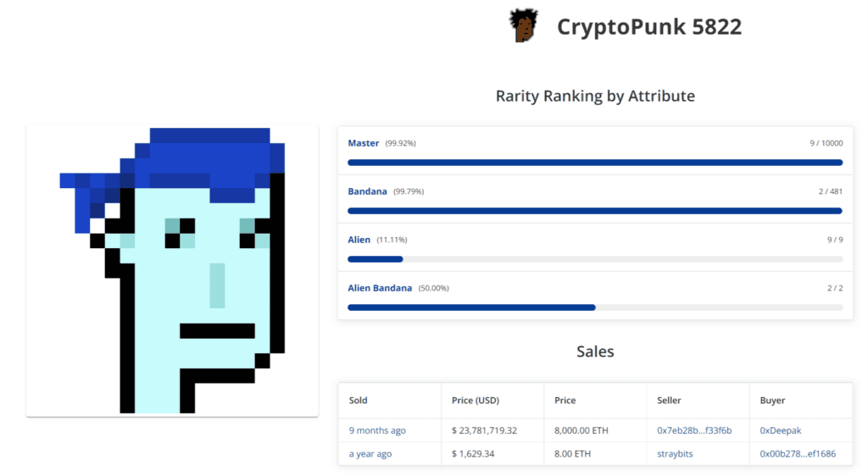868x476 pixels.
Task: Click the $ 1,629.34 price cell
Action: click(x=473, y=454)
